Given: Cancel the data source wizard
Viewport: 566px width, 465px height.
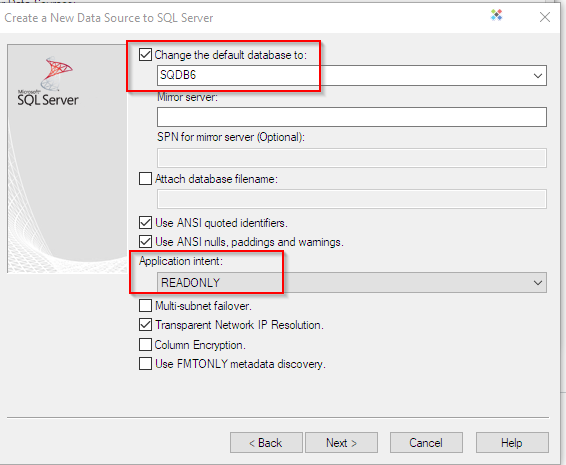Looking at the screenshot, I should [x=426, y=443].
